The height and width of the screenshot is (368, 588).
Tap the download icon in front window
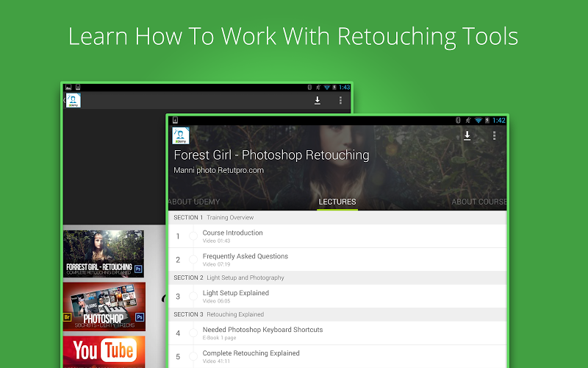tap(467, 135)
